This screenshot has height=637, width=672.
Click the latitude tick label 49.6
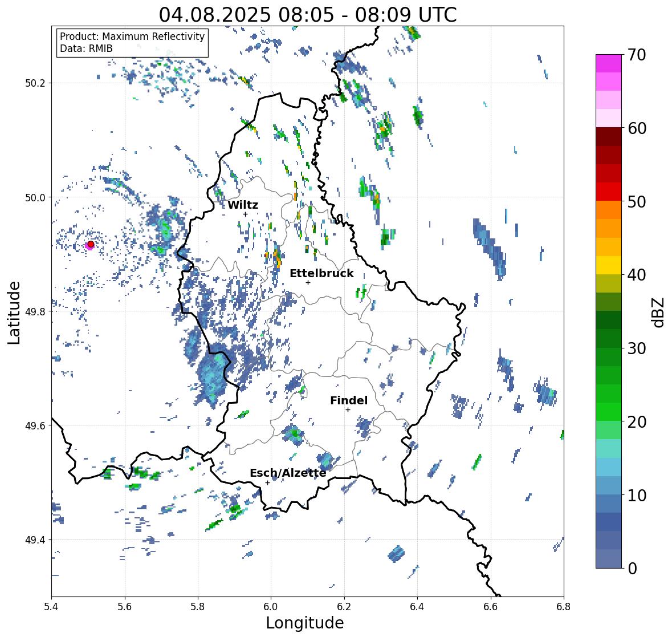35,425
